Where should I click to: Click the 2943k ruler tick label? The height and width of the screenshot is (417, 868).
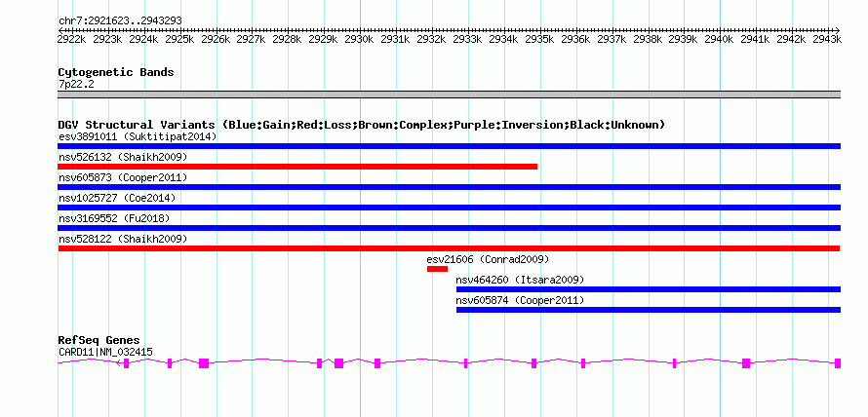click(827, 39)
